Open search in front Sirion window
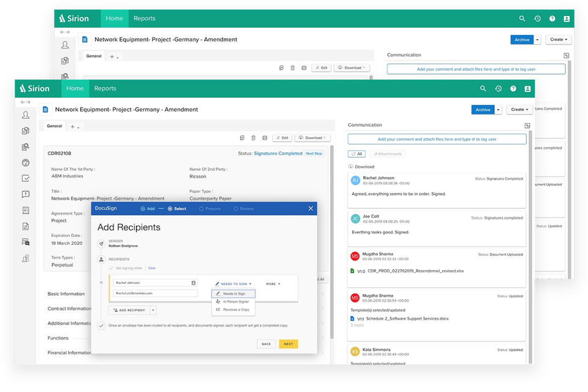 483,89
